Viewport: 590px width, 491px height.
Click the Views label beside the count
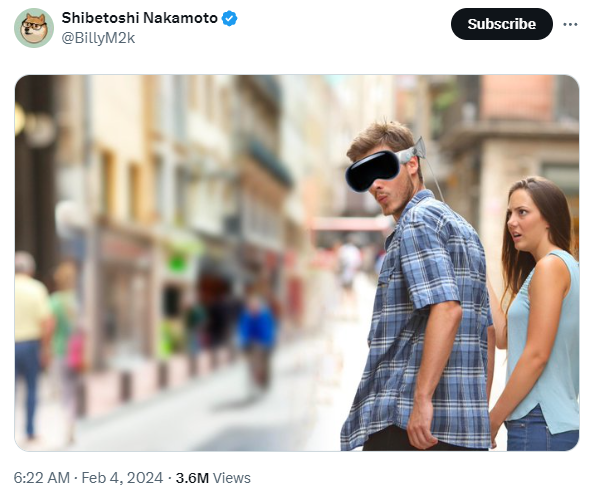pyautogui.click(x=232, y=478)
